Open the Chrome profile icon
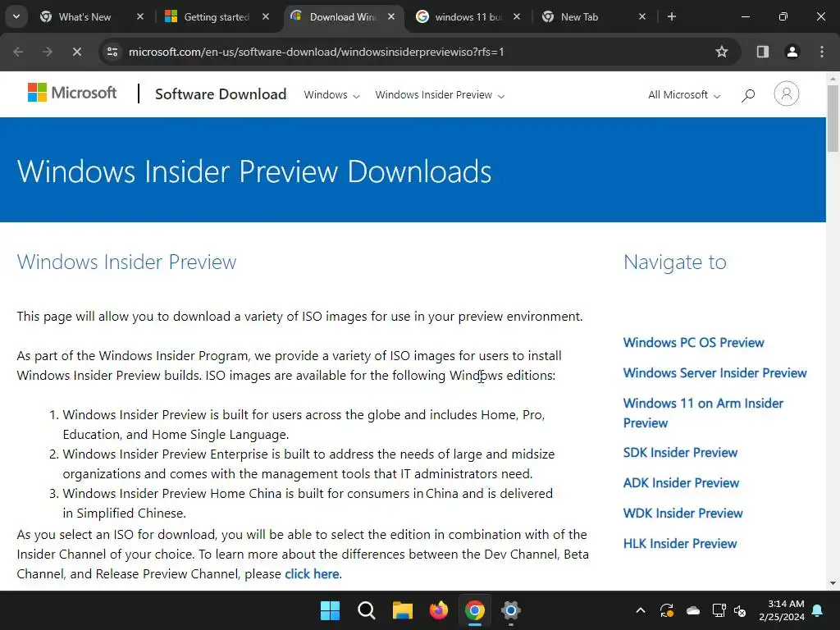This screenshot has height=630, width=840. click(x=792, y=52)
